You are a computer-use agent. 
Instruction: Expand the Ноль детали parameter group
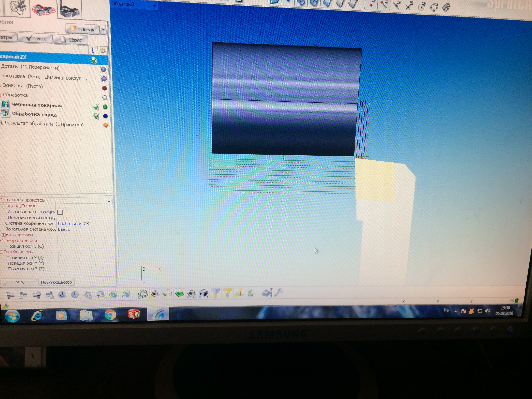pyautogui.click(x=3, y=235)
